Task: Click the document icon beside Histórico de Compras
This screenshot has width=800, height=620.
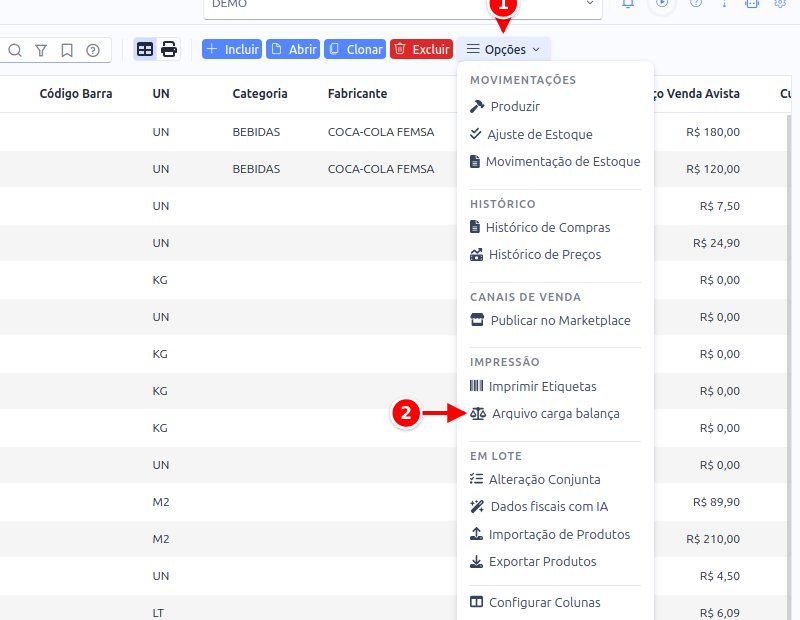Action: [475, 227]
